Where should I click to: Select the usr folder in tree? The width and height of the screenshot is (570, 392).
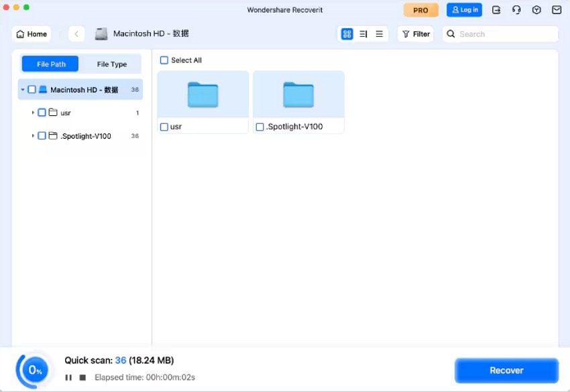click(80, 113)
